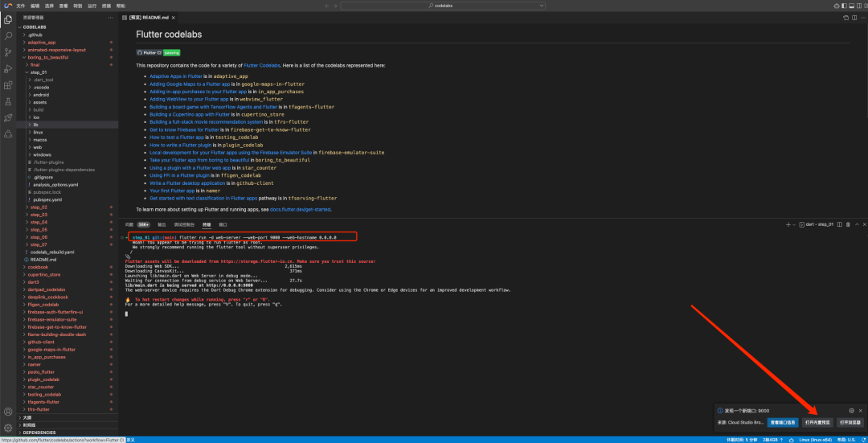Open the Accounts icon in activity bar

point(8,412)
